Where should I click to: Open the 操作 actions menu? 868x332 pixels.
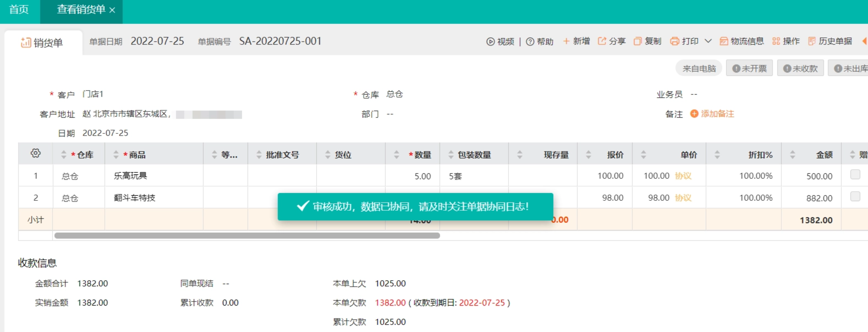[786, 41]
